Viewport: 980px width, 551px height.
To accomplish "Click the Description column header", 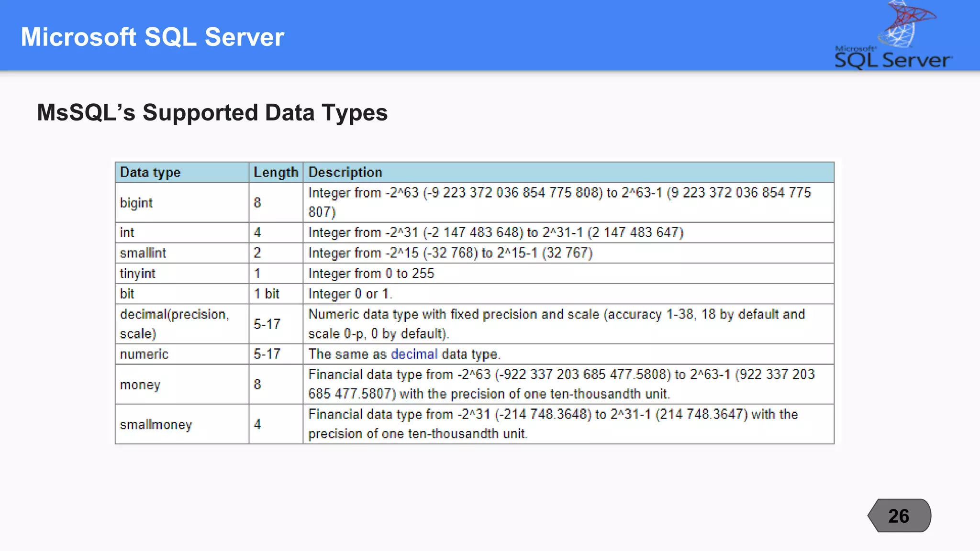I will coord(345,172).
